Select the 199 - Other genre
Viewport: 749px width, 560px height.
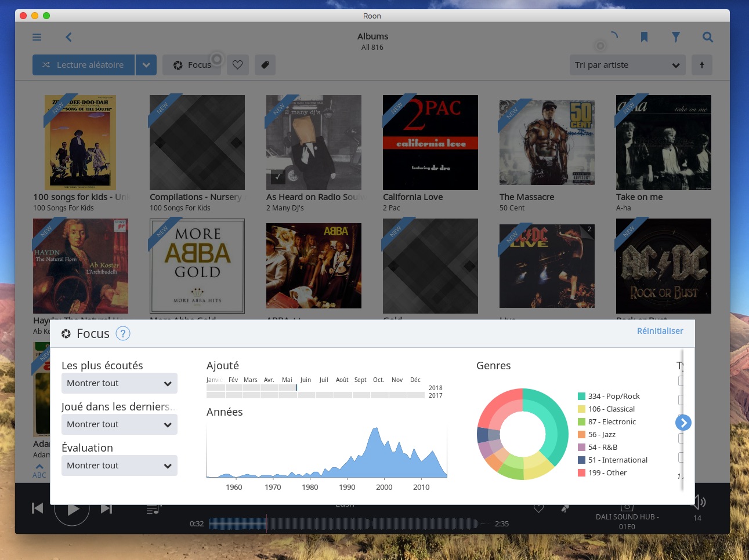[x=602, y=473]
